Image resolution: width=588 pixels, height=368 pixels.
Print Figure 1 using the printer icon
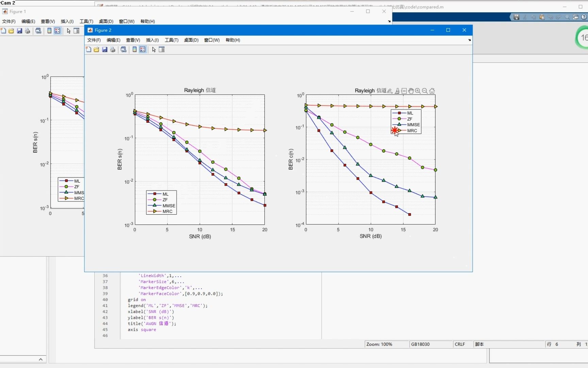pos(28,31)
